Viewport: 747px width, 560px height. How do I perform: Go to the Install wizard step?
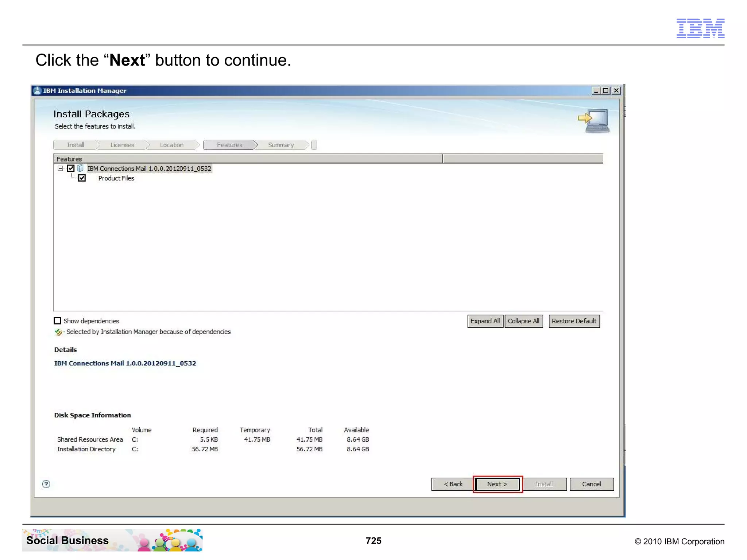[76, 145]
